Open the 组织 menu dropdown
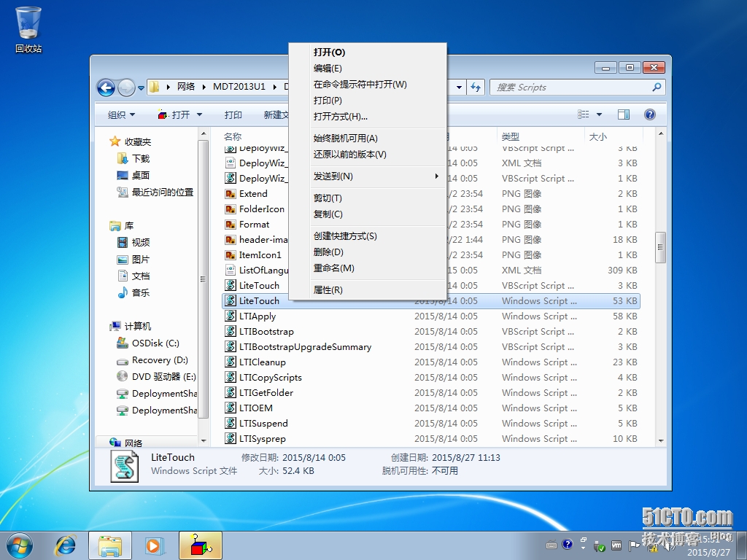The width and height of the screenshot is (747, 560). click(122, 114)
